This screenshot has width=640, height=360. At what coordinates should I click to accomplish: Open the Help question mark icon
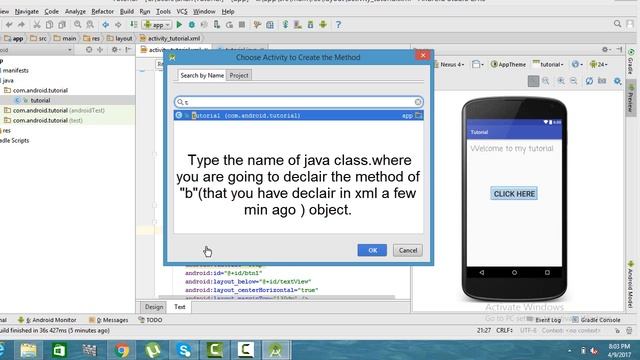pyautogui.click(x=338, y=25)
